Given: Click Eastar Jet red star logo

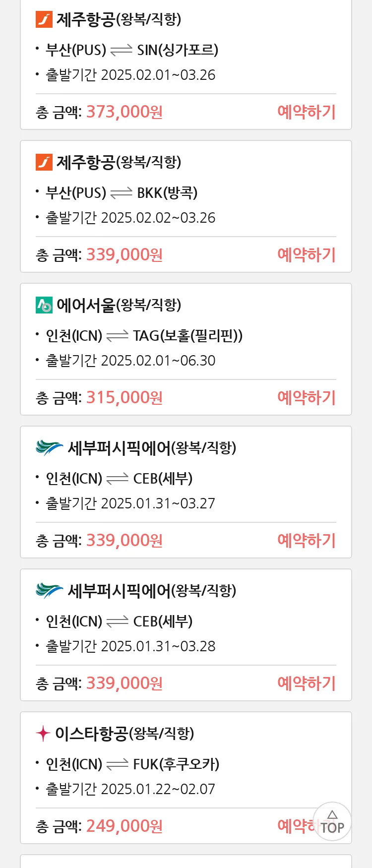Looking at the screenshot, I should 43,734.
